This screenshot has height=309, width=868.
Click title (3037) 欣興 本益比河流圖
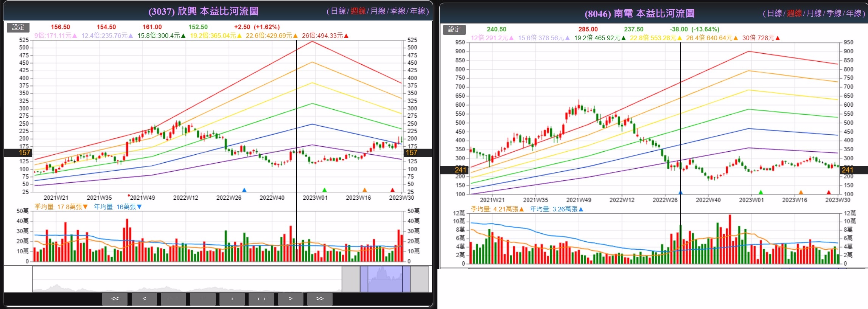point(204,11)
